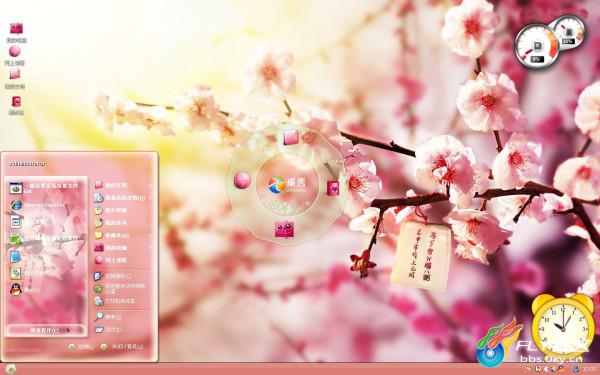
Task: Click the pink ball icon on the circular dock
Action: [x=242, y=180]
